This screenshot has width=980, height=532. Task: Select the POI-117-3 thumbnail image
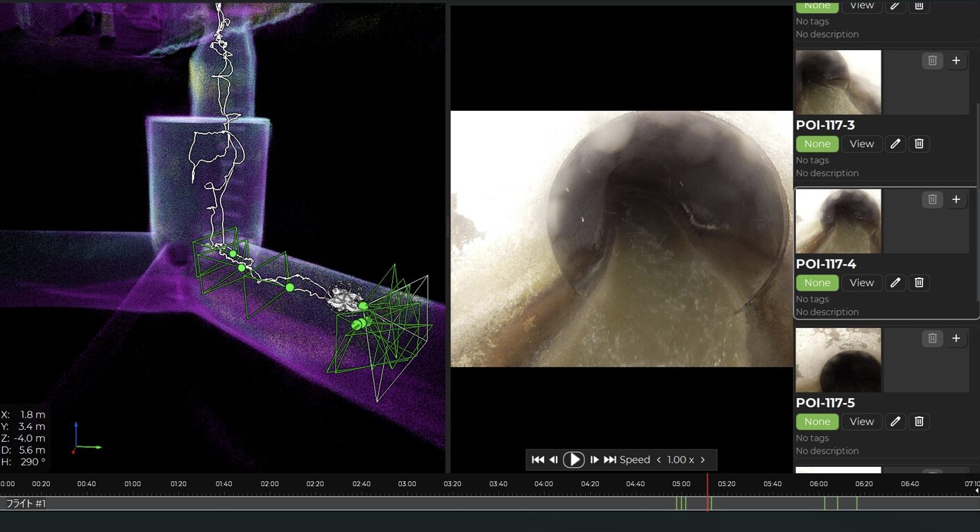point(838,82)
